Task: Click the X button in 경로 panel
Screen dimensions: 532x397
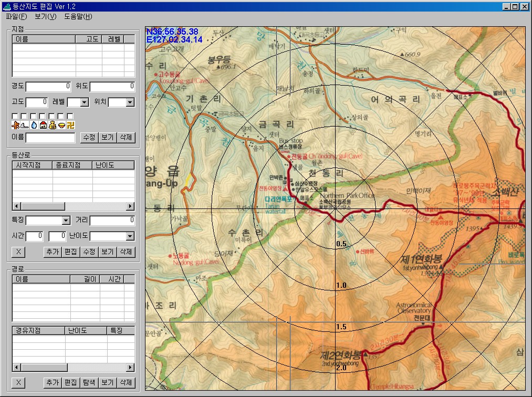Action: pos(19,383)
